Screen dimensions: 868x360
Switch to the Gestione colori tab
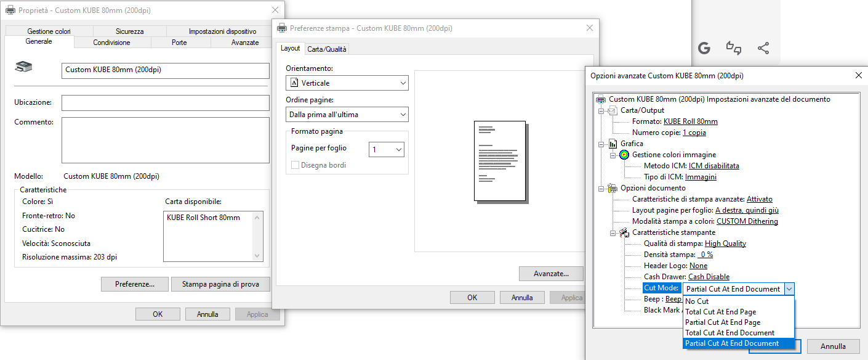click(x=49, y=31)
